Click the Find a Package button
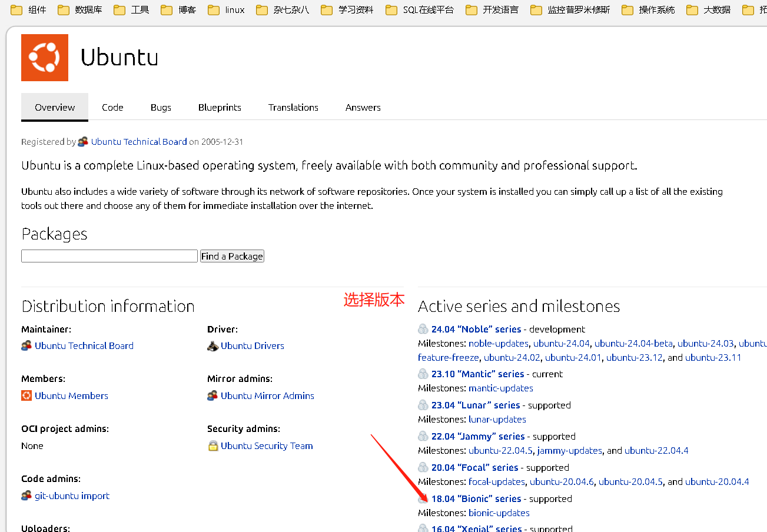This screenshot has width=767, height=532. 232,256
